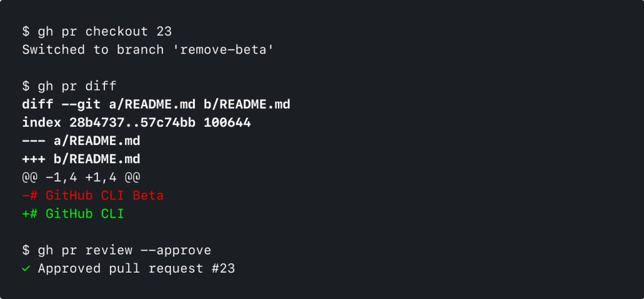Screen dimensions: 644x299
Task: Click the green checkmark before Approved
Action: [x=26, y=269]
